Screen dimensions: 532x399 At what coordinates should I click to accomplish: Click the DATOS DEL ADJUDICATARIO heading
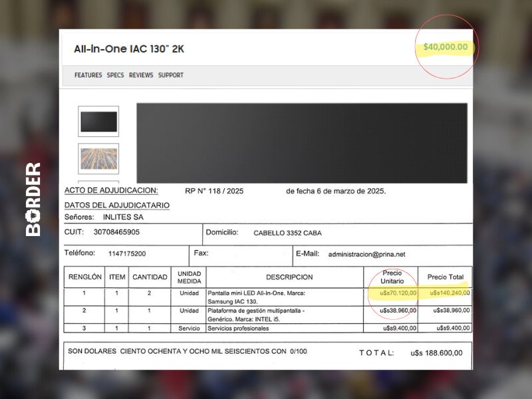(117, 205)
